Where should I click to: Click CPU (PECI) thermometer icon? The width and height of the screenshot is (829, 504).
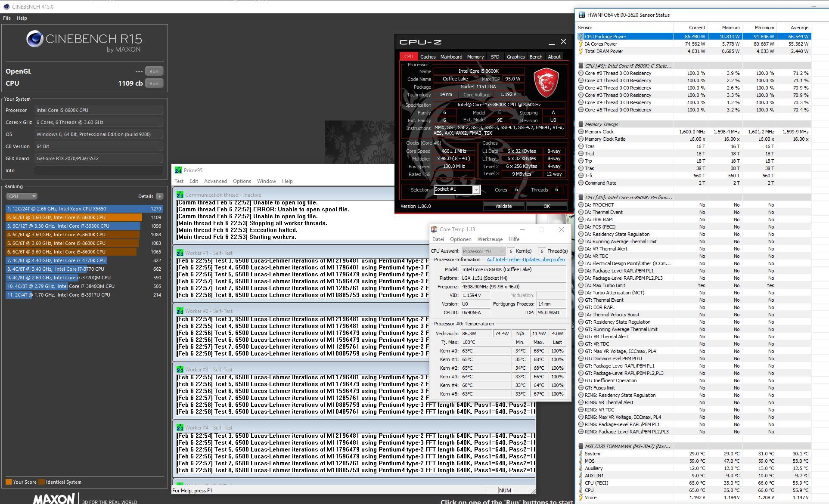point(581,483)
